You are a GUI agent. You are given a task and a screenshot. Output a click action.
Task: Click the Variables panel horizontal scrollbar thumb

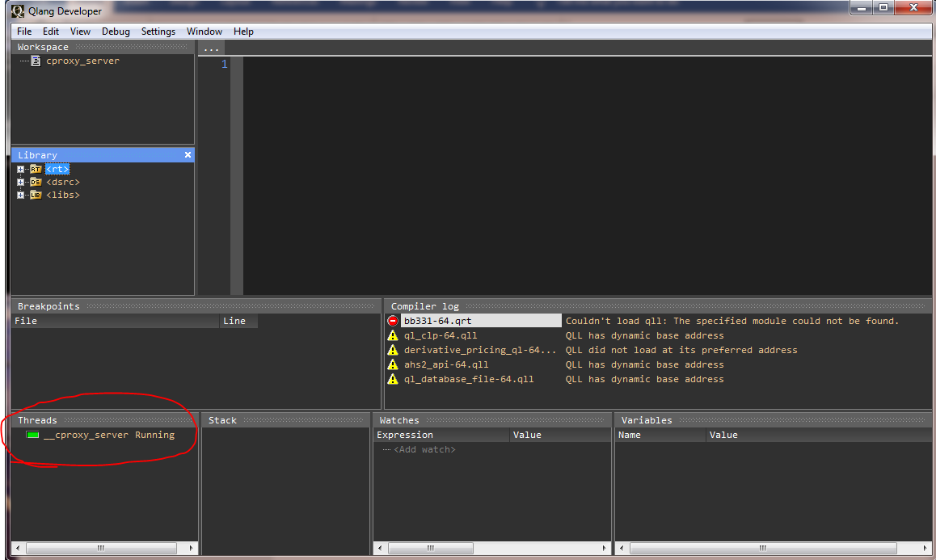763,548
